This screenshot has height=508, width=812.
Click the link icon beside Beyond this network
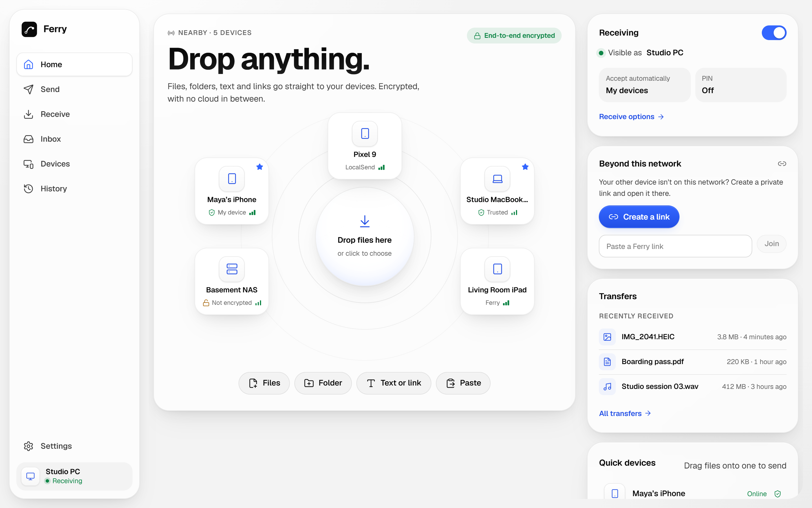[x=782, y=164]
